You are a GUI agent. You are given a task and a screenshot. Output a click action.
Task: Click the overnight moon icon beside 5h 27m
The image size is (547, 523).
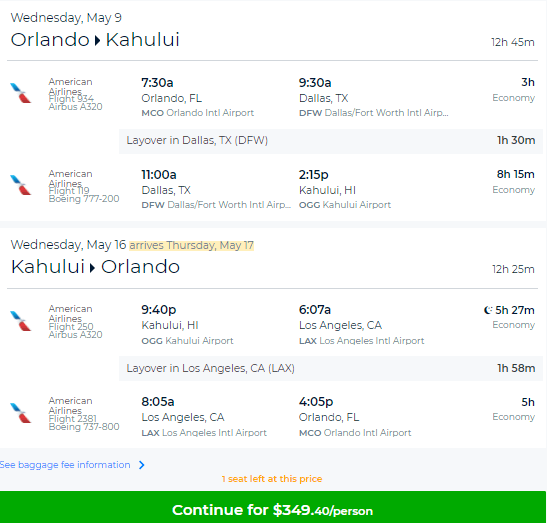tap(488, 310)
